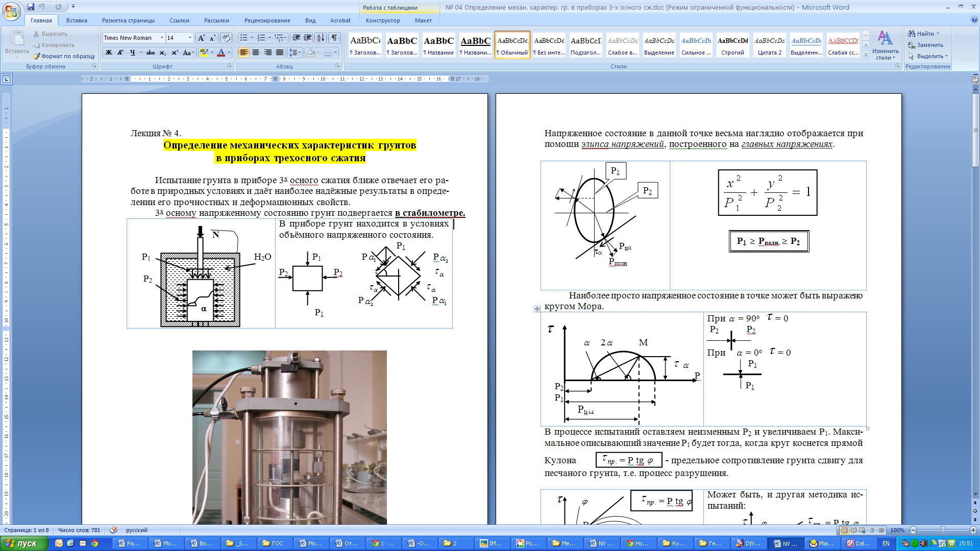Open the Разметка страницы tab
Image resolution: width=980 pixels, height=551 pixels.
[x=128, y=20]
